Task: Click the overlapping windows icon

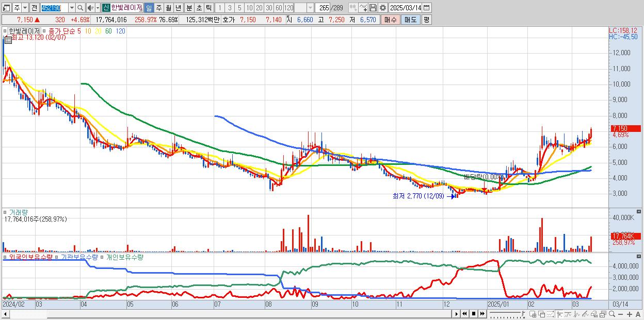Action: pyautogui.click(x=542, y=314)
